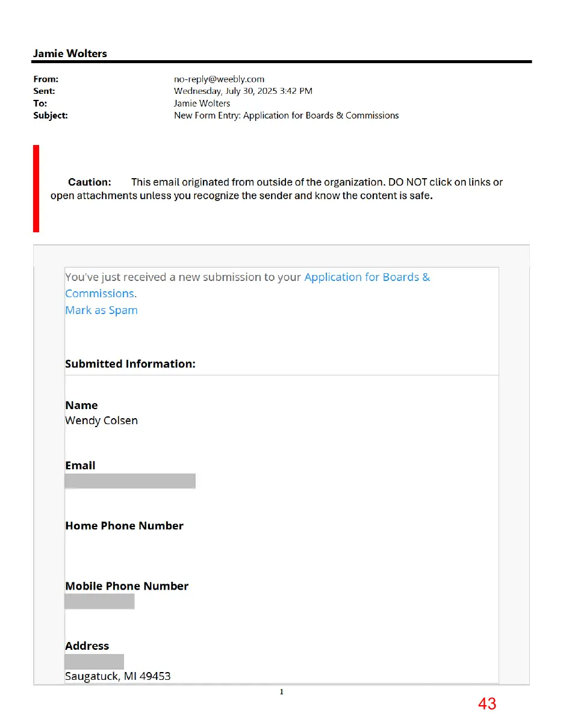Click the Address field label
The image size is (563, 728).
click(87, 646)
